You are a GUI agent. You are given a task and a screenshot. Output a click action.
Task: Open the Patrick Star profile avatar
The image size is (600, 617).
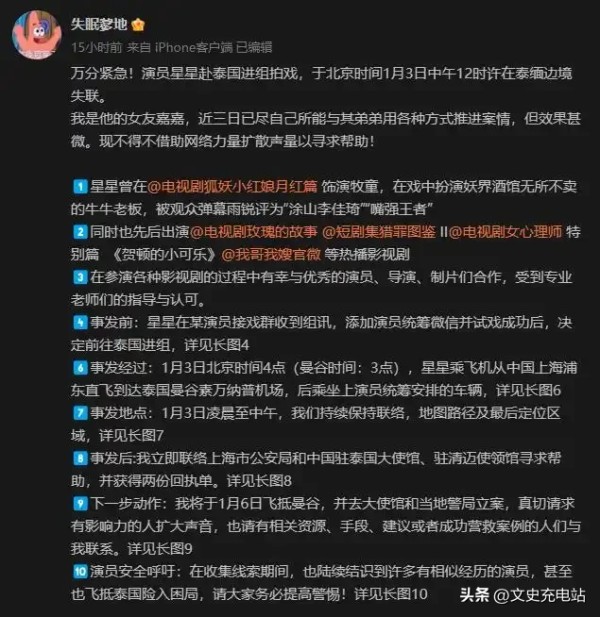[x=37, y=35]
